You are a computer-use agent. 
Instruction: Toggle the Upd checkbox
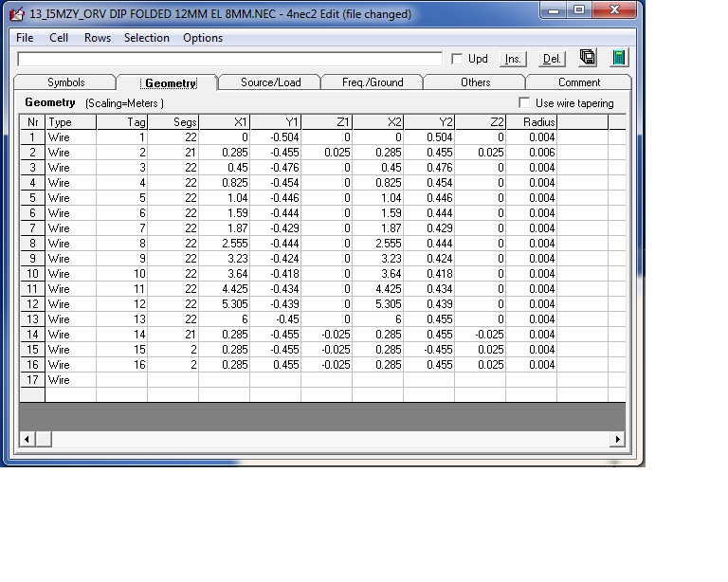(x=457, y=59)
